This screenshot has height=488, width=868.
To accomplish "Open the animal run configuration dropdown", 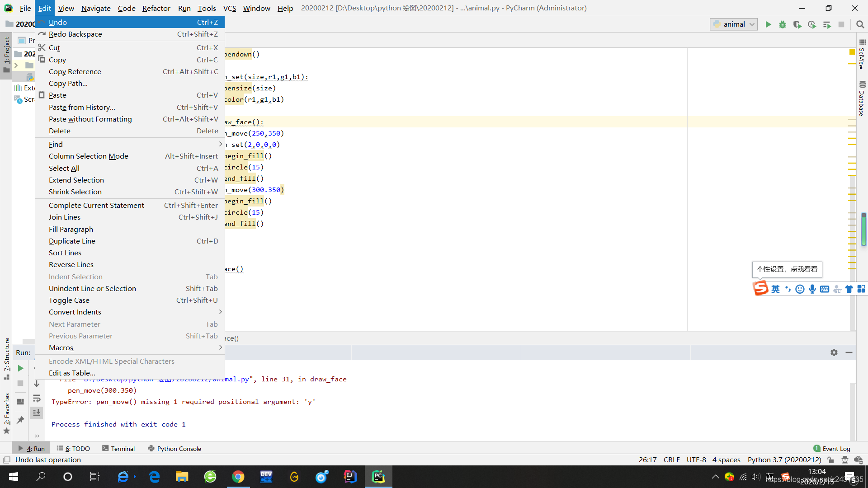I will coord(734,24).
